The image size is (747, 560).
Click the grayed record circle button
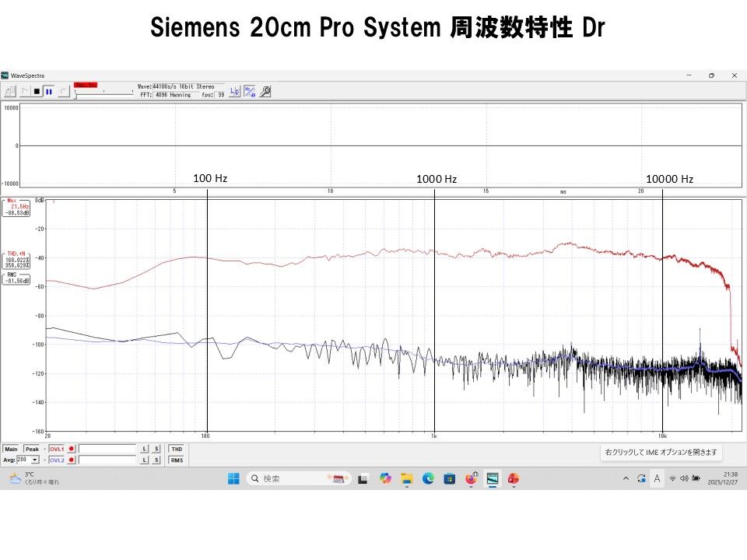(64, 91)
